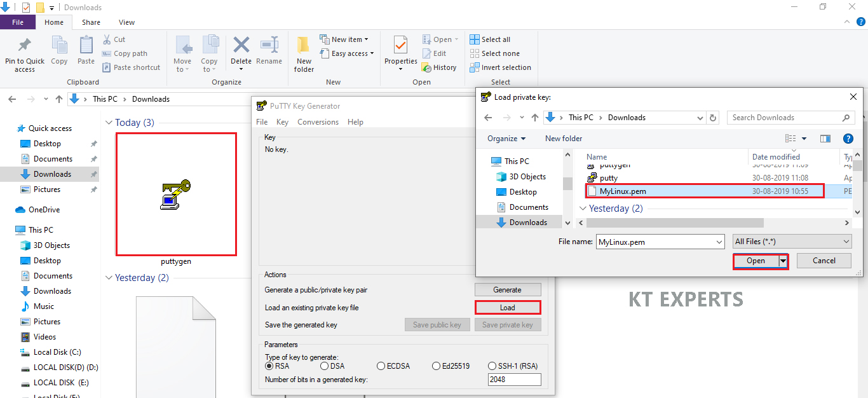This screenshot has height=398, width=868.
Task: Click New folder in the Load private key dialog
Action: (564, 139)
